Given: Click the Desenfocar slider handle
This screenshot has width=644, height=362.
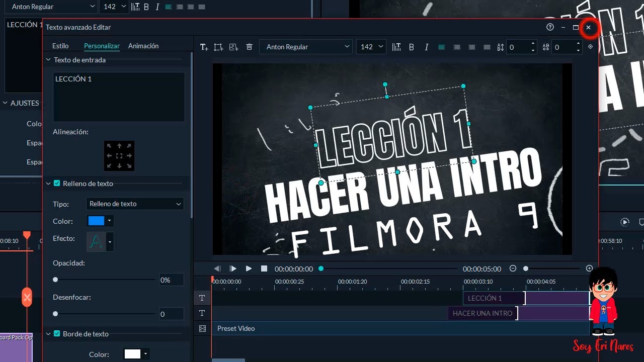Looking at the screenshot, I should [x=55, y=314].
